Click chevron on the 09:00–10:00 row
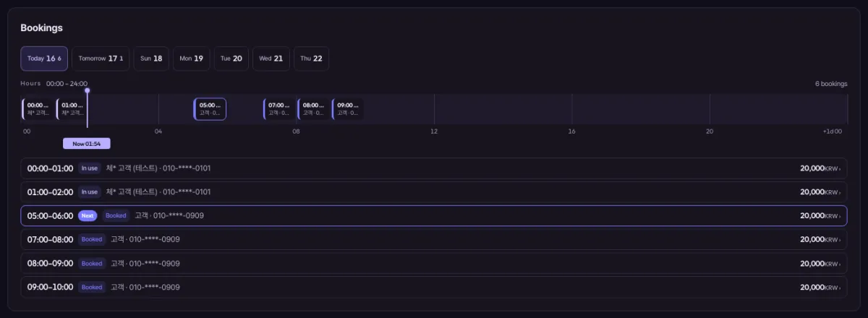The width and height of the screenshot is (868, 318). (840, 288)
